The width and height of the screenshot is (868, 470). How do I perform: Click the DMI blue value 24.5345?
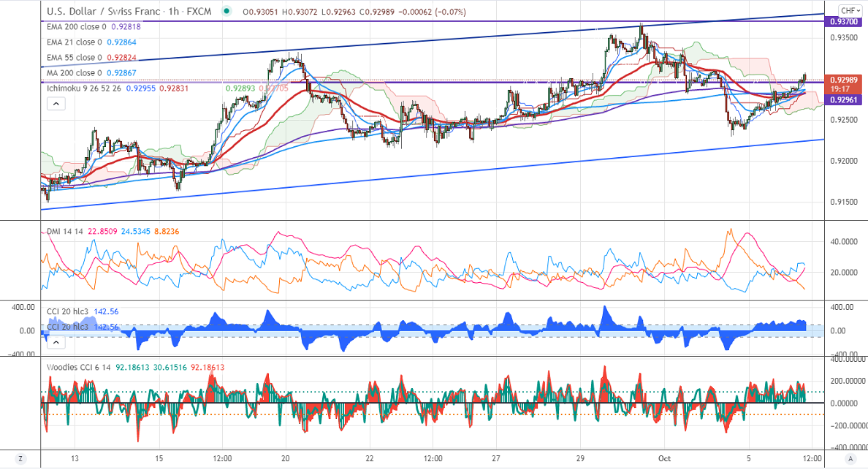[136, 232]
